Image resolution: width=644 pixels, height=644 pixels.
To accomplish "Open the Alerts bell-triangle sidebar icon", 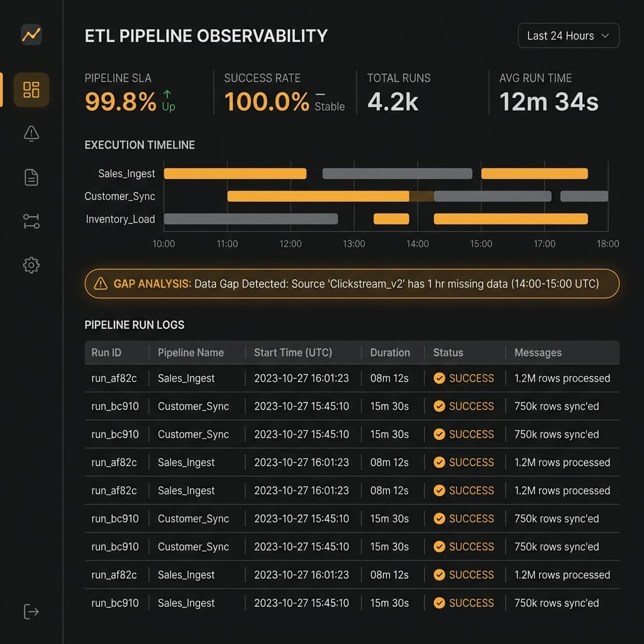I will click(x=31, y=133).
